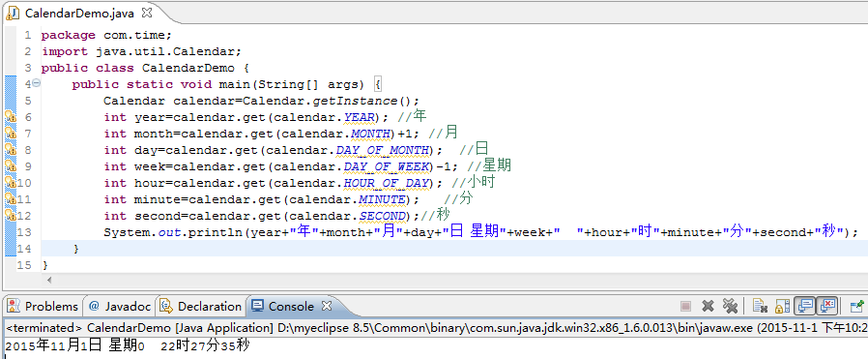Click the warning marker on line 12

pos(11,215)
